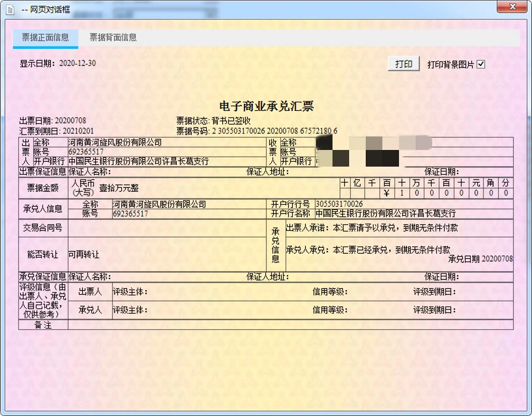
Task: Click the document icon in the title bar
Action: coord(10,10)
